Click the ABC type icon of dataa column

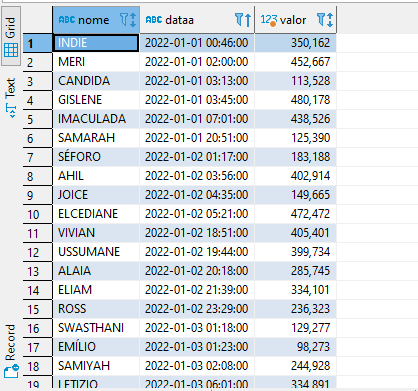click(x=154, y=20)
